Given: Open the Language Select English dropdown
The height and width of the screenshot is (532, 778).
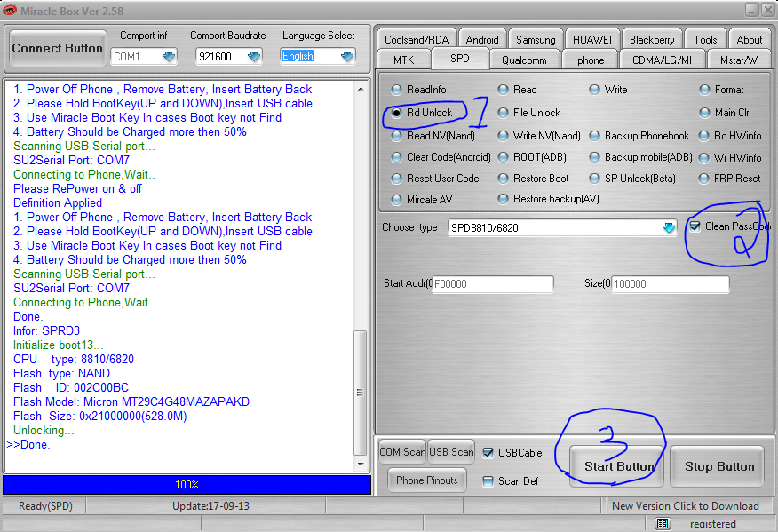Looking at the screenshot, I should pyautogui.click(x=347, y=57).
